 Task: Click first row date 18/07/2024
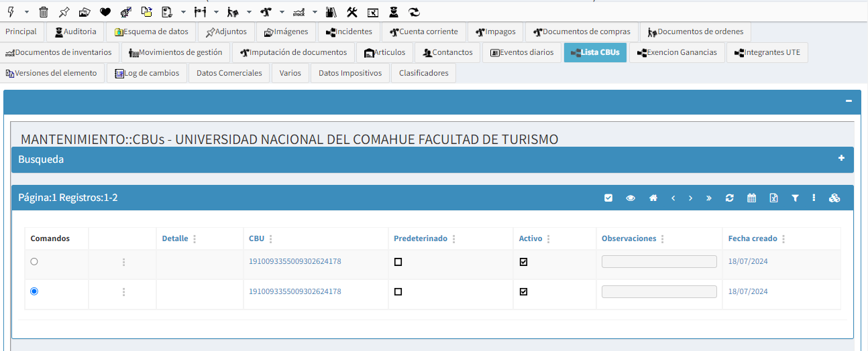point(748,261)
